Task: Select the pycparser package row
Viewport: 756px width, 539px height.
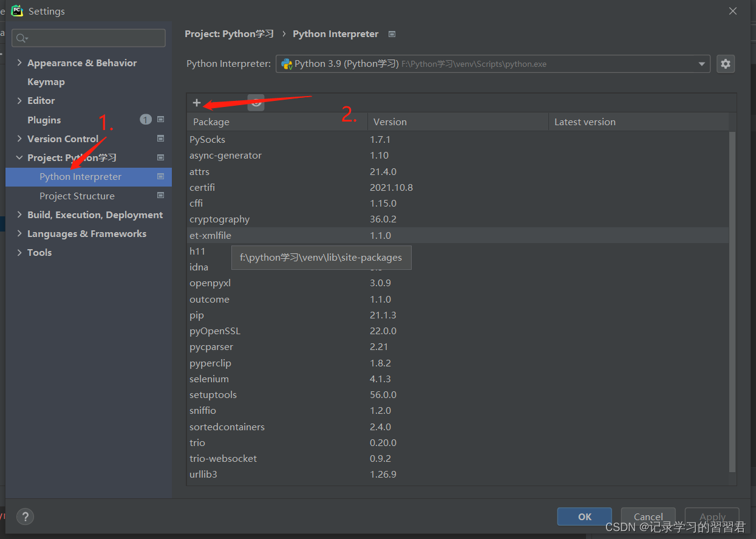Action: click(x=458, y=346)
